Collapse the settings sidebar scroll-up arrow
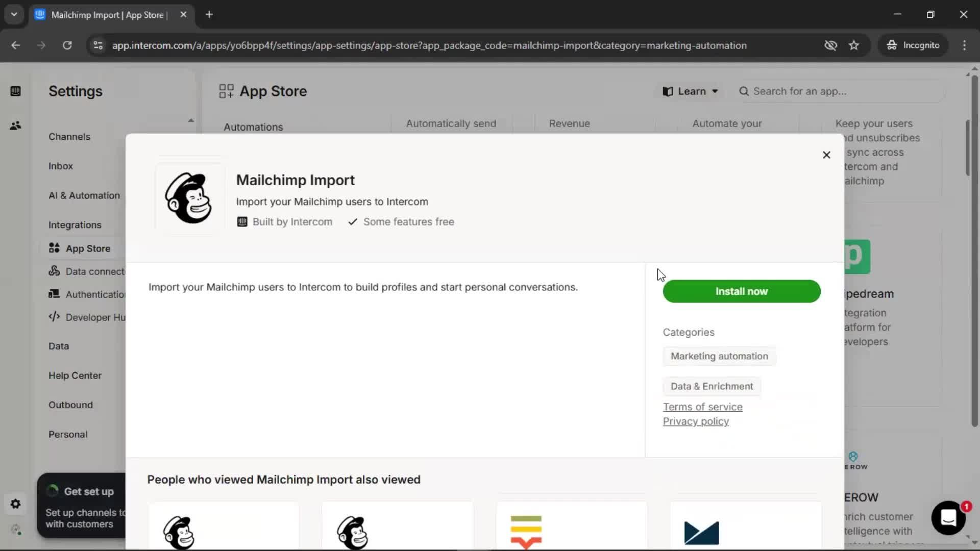 (x=190, y=120)
